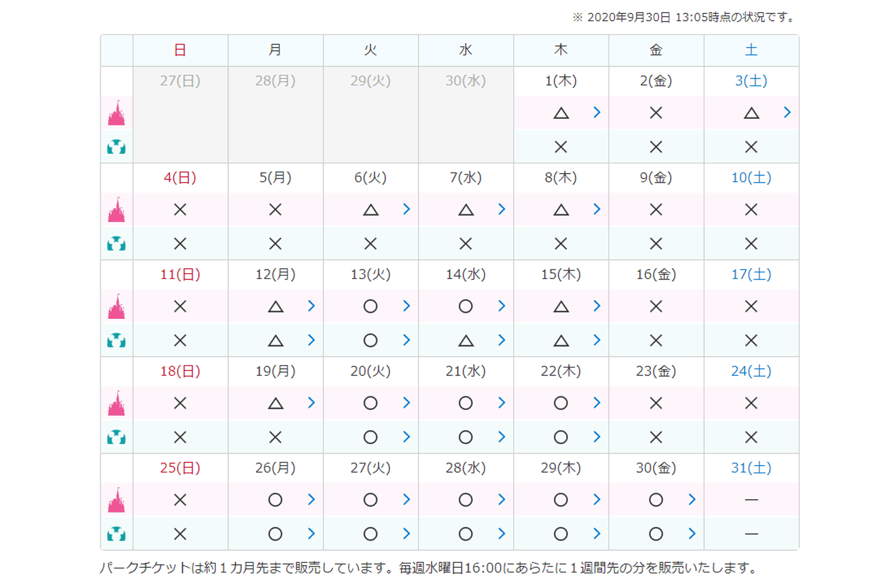Click the X mark for Disneyland on 17(土)

coord(752,306)
